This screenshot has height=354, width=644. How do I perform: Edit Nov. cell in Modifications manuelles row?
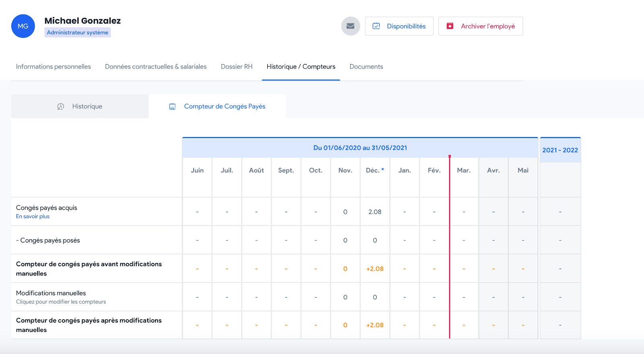[x=345, y=297]
